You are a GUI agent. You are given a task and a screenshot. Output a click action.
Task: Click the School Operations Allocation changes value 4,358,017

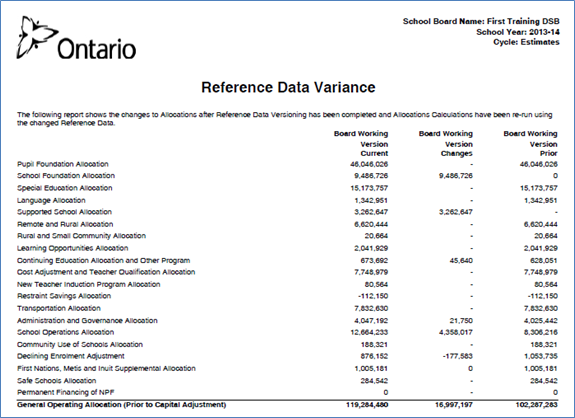pyautogui.click(x=456, y=332)
